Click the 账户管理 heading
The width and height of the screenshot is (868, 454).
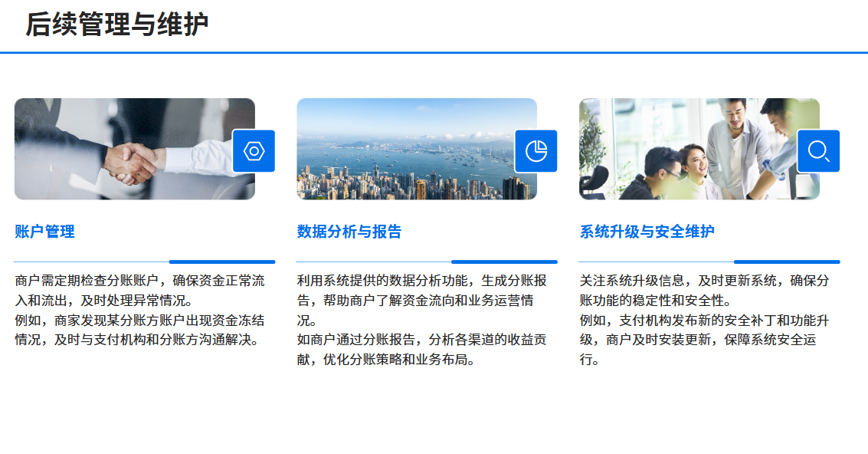(x=44, y=232)
